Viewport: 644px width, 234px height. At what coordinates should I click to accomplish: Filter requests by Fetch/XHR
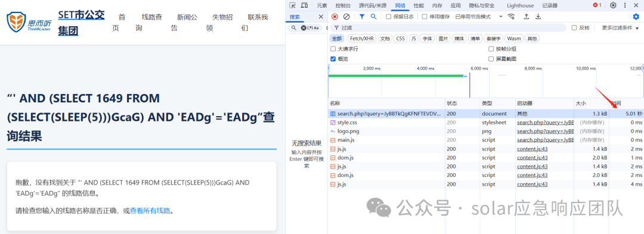coord(362,39)
